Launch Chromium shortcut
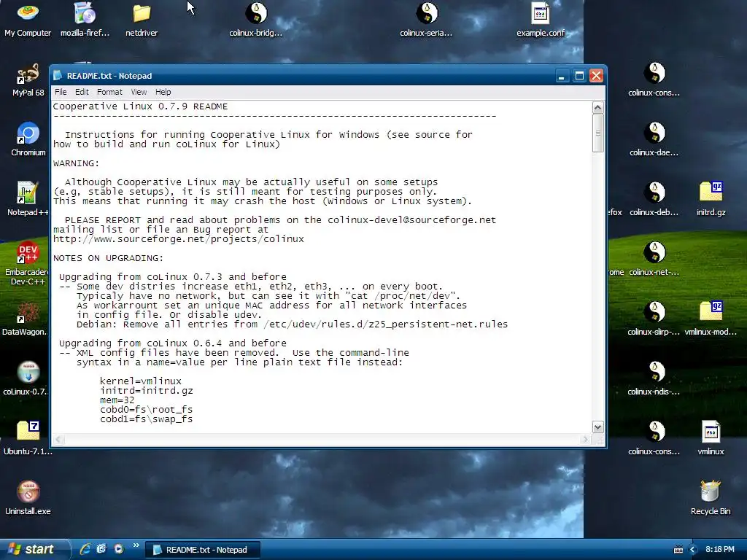 click(28, 139)
